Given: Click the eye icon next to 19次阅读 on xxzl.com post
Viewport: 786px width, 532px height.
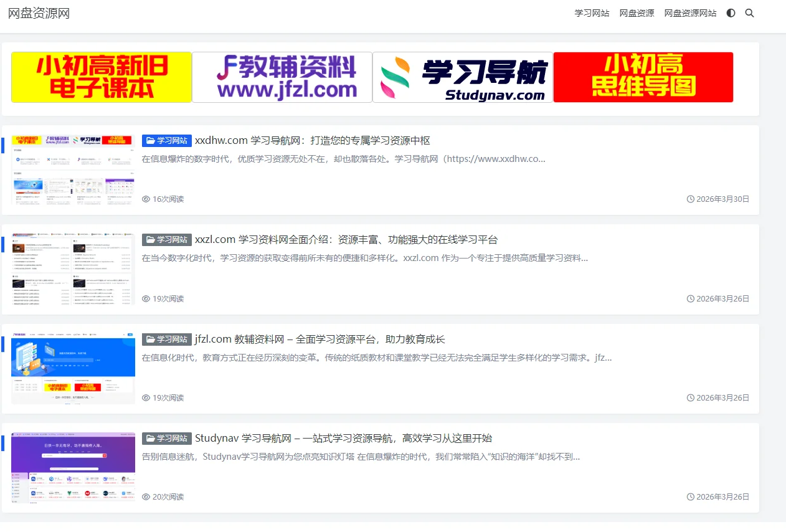Looking at the screenshot, I should pos(145,298).
